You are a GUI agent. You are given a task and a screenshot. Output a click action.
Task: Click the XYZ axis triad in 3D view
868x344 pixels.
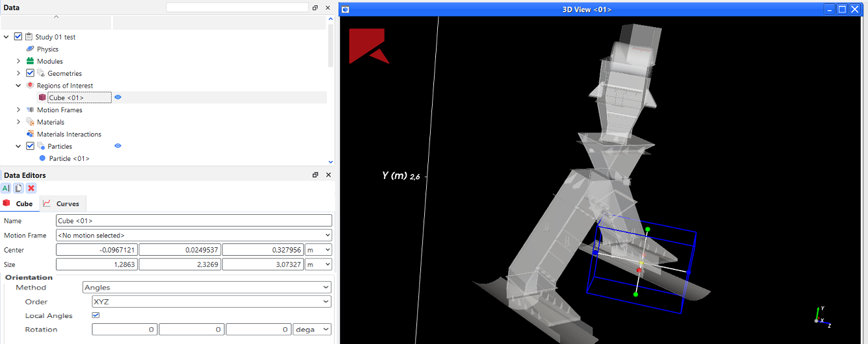coord(821,316)
